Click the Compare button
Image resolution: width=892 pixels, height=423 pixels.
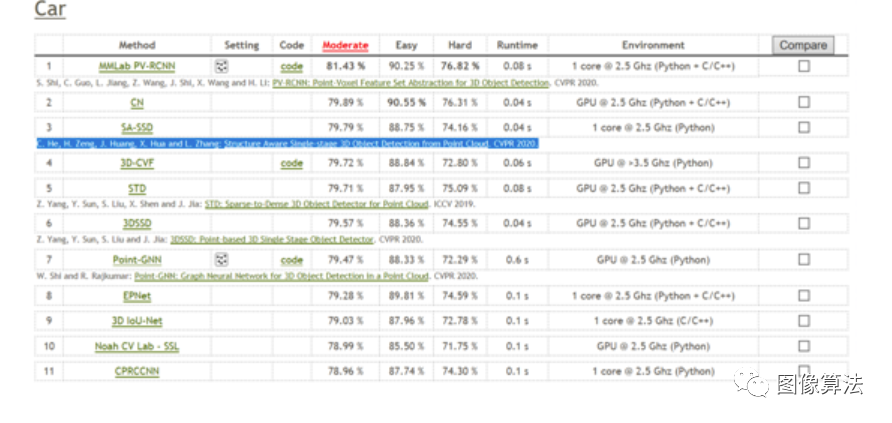pos(803,45)
